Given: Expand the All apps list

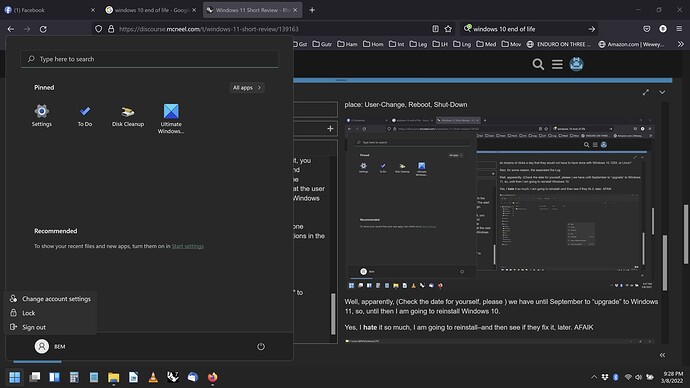Looking at the screenshot, I should click(247, 88).
